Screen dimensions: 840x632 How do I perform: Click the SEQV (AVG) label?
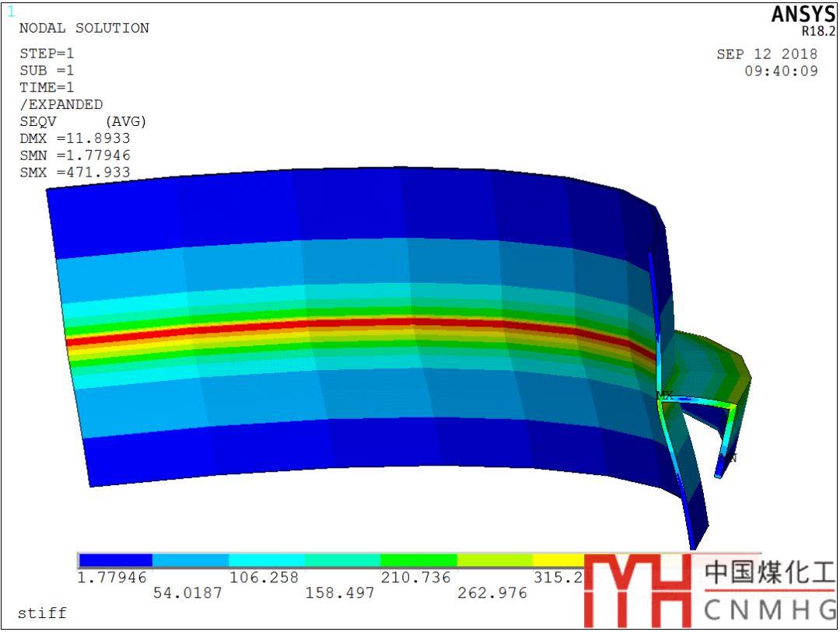point(82,121)
